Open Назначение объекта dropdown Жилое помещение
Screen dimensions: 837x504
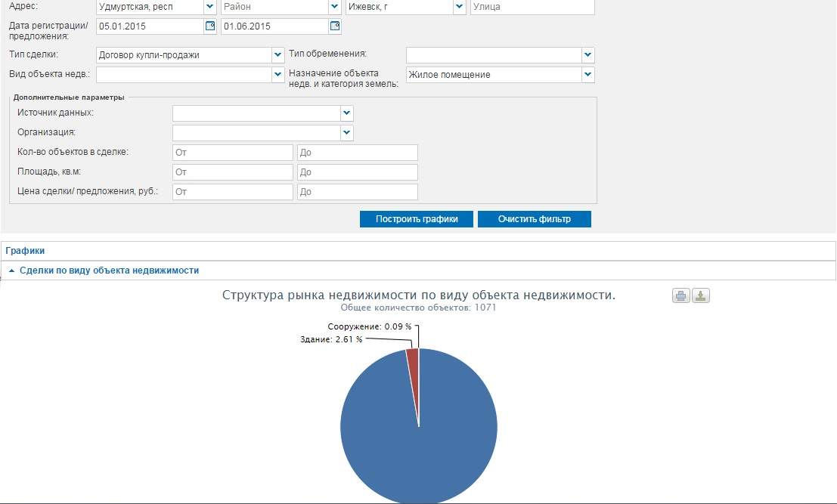pyautogui.click(x=587, y=75)
